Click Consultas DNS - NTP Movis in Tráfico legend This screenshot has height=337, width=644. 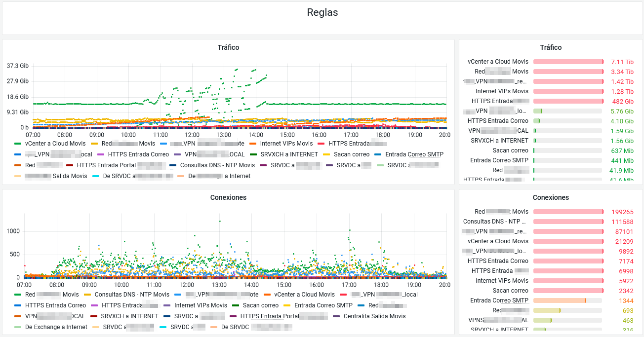217,165
